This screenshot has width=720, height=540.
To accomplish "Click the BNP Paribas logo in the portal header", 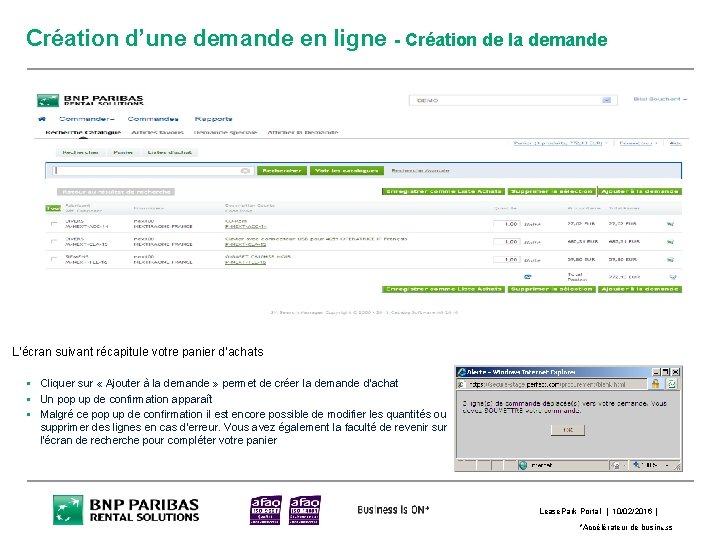I will click(x=90, y=100).
